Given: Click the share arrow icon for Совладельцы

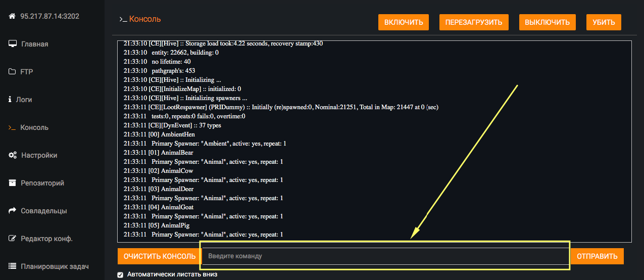Looking at the screenshot, I should tap(13, 211).
